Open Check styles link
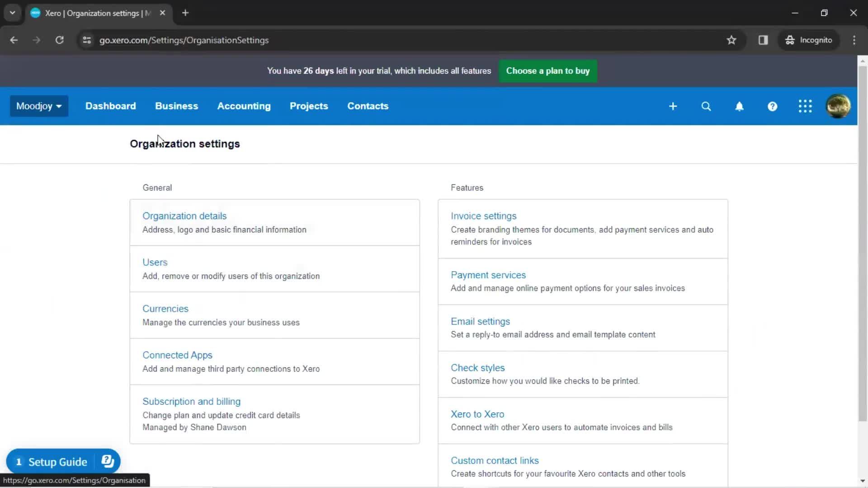This screenshot has height=488, width=868. coord(477,368)
